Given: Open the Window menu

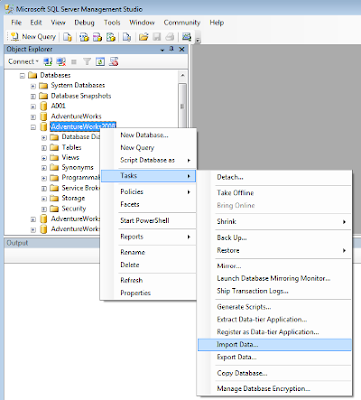Looking at the screenshot, I should [142, 23].
